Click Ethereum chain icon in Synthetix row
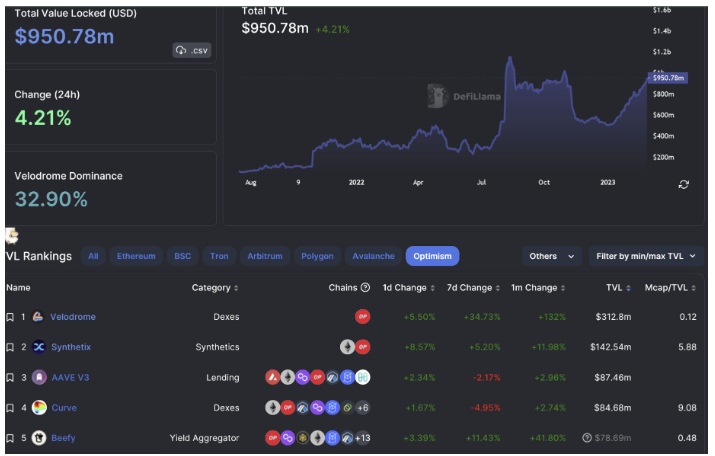The image size is (715, 456). [x=347, y=347]
